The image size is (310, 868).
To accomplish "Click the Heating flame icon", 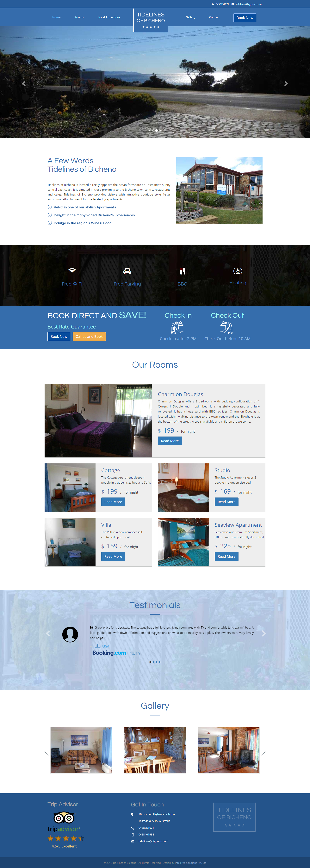I will coord(238,271).
